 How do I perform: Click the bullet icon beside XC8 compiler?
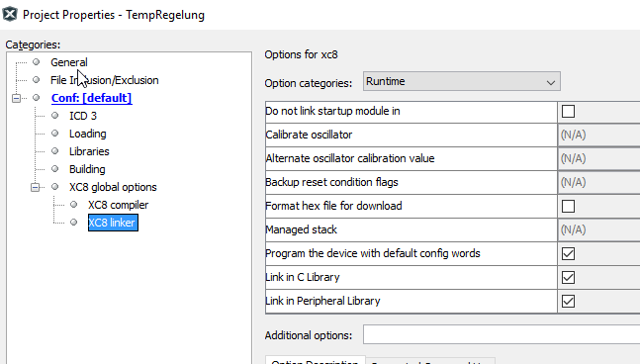(x=74, y=205)
